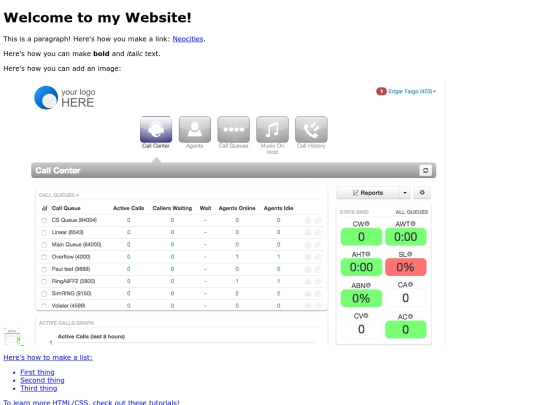Click the info icon next to AHT
Image resolution: width=540 pixels, height=405 pixels.
coord(368,254)
